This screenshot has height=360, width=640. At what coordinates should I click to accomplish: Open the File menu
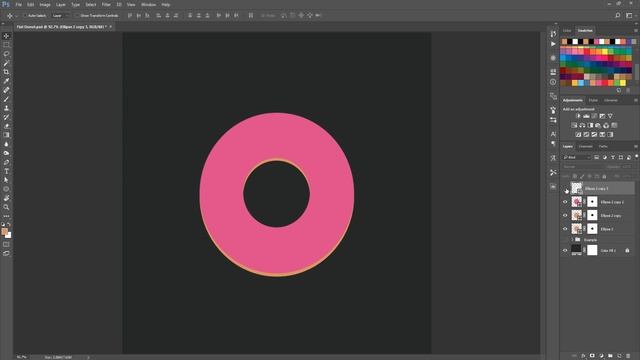point(18,4)
